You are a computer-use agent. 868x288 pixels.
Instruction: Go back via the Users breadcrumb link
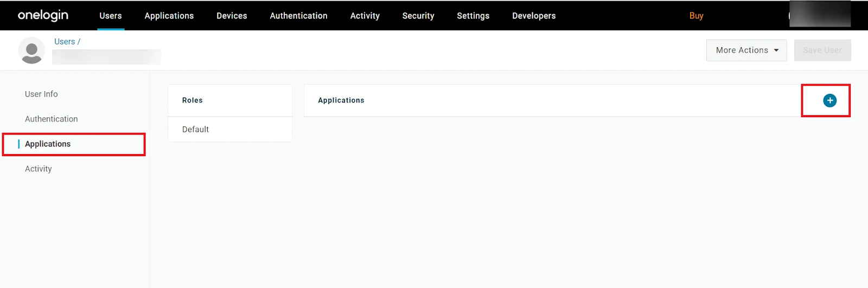click(x=65, y=42)
